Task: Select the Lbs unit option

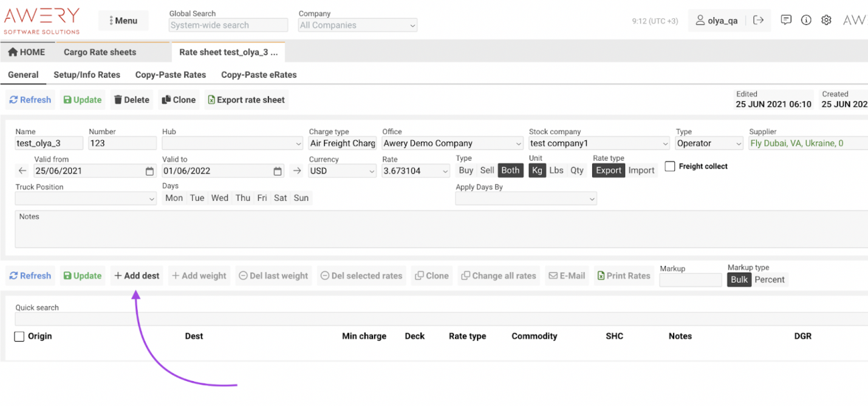Action: (556, 171)
